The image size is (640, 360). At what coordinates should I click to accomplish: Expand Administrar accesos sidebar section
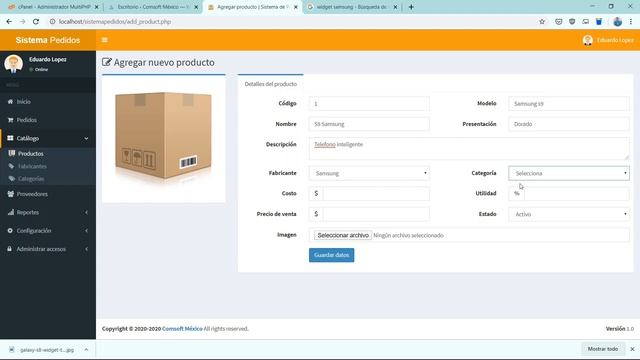click(48, 249)
